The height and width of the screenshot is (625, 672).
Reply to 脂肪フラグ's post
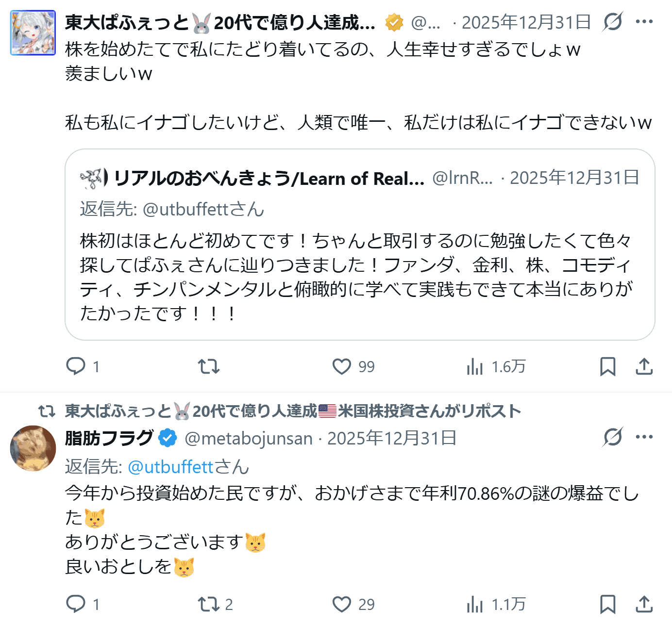click(76, 604)
